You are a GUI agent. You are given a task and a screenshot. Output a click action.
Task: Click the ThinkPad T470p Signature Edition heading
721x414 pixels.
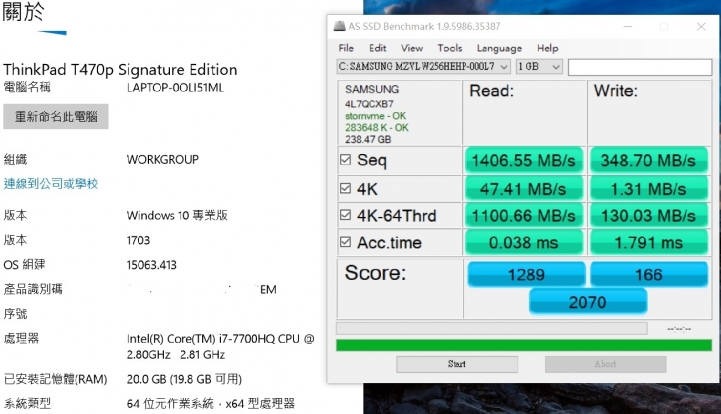tap(120, 69)
